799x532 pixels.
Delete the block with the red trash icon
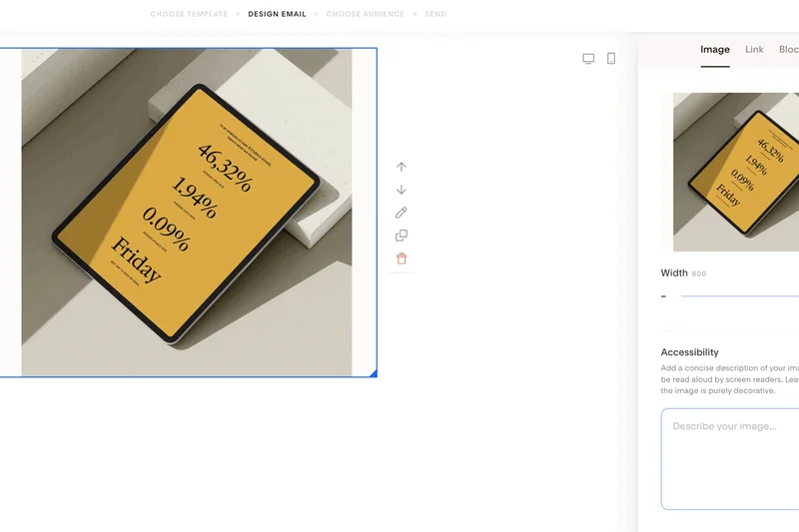point(401,259)
